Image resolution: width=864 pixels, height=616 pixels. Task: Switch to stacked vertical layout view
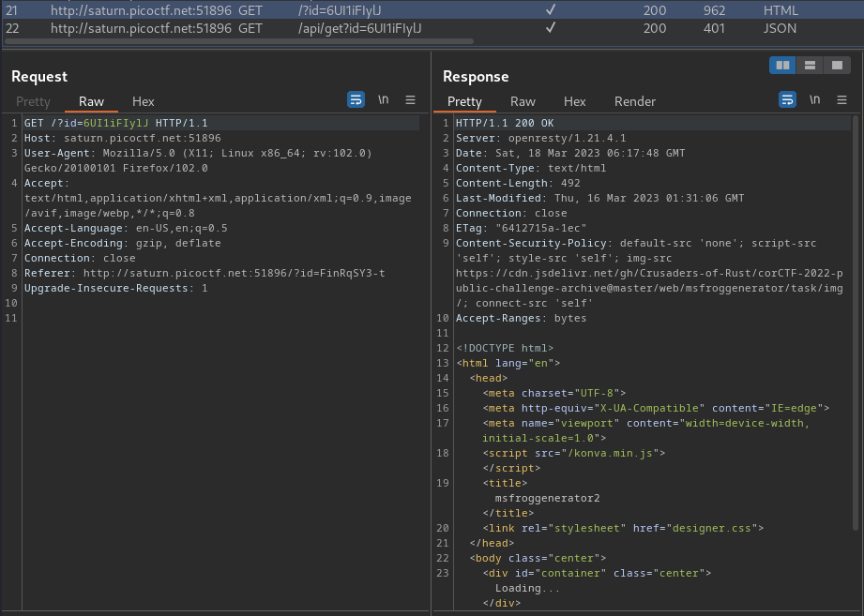pos(810,66)
